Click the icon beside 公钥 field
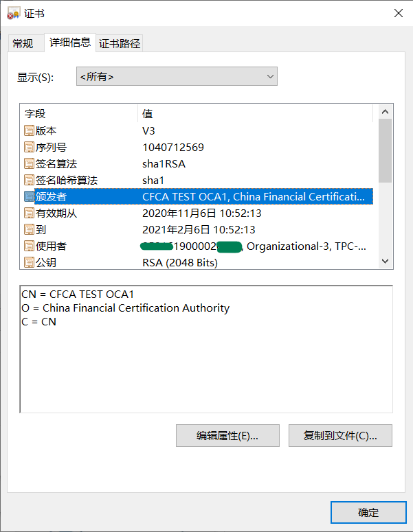The height and width of the screenshot is (532, 413). [30, 262]
